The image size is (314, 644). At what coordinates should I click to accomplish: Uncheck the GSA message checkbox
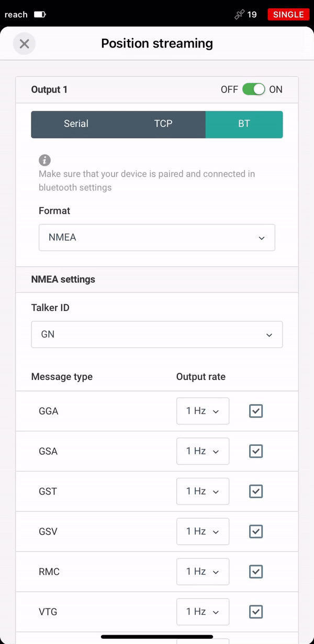(256, 451)
